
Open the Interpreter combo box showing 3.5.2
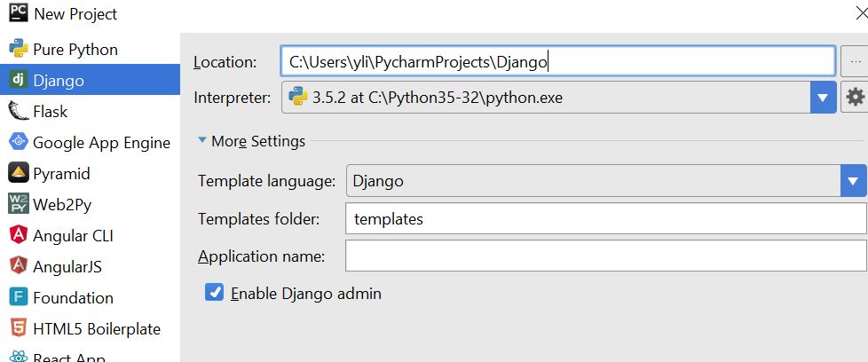558,98
